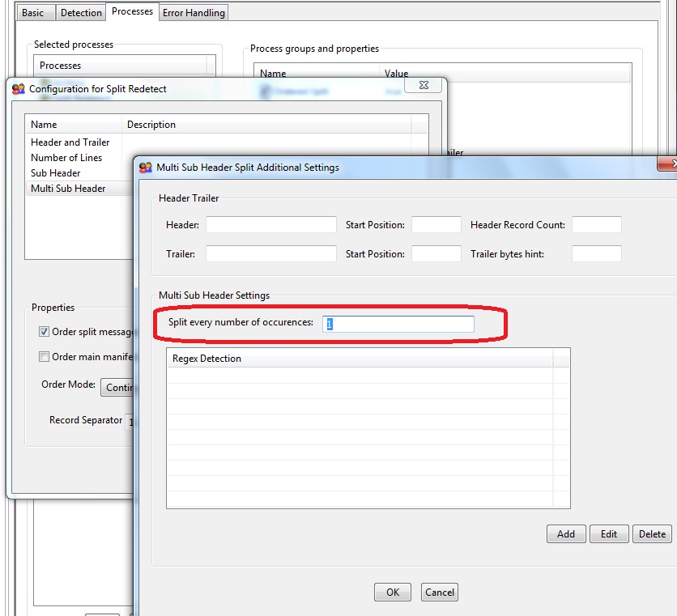Click the Trailer bytes hint field
Image resolution: width=677 pixels, height=616 pixels.
[x=596, y=253]
